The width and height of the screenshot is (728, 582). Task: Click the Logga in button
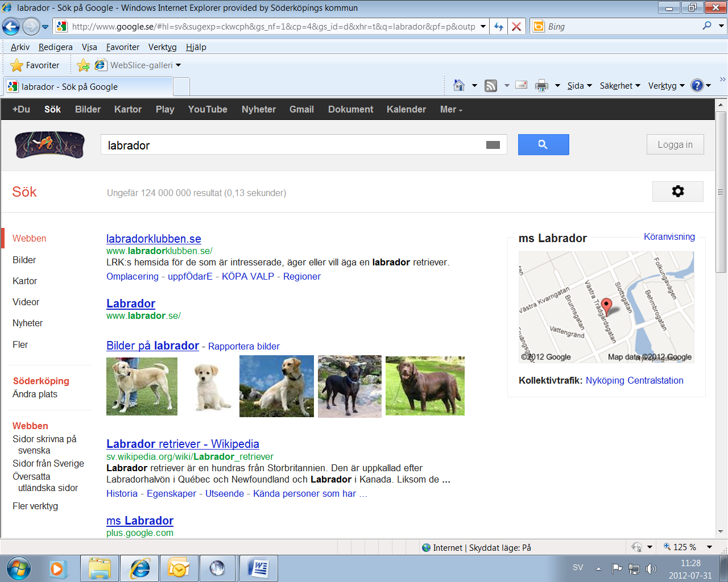[x=675, y=144]
